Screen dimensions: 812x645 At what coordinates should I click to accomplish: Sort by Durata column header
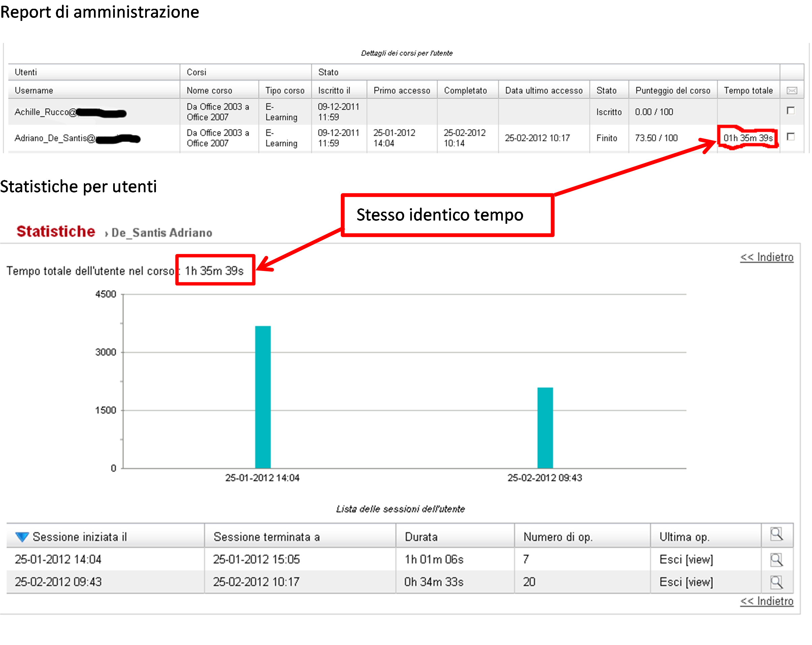[x=421, y=537]
